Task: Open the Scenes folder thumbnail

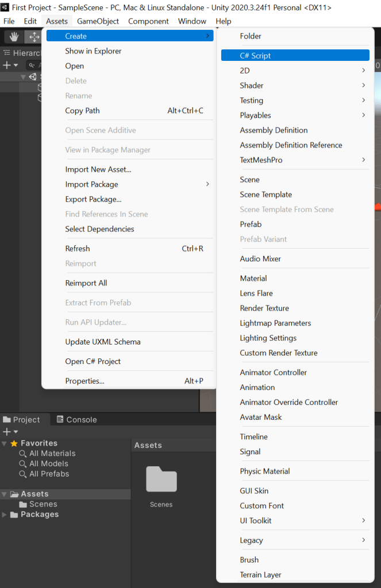Action: click(161, 479)
